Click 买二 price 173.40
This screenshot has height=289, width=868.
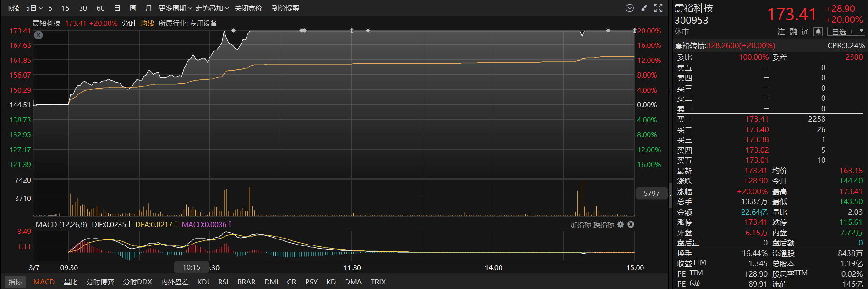pos(757,129)
